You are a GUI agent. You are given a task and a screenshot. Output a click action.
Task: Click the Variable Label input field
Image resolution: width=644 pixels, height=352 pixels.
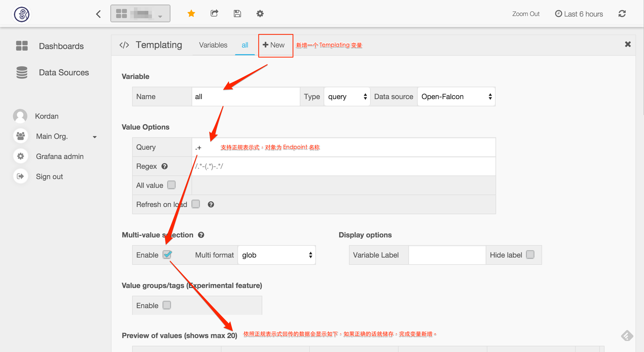pos(447,255)
